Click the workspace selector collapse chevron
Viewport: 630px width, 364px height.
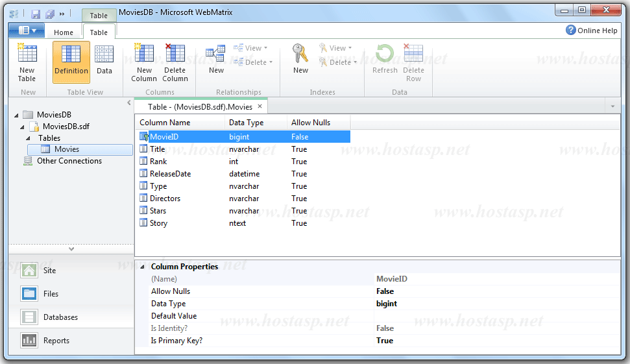[x=71, y=249]
